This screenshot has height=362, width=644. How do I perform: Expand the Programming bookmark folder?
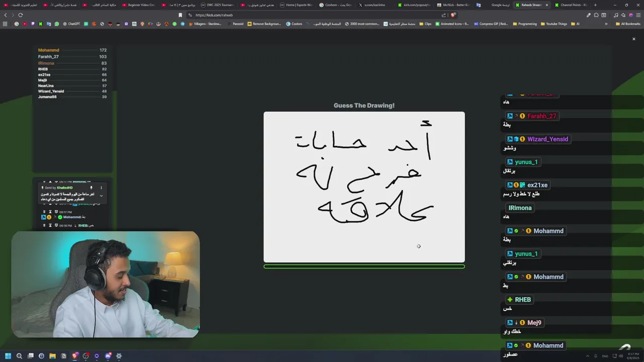pyautogui.click(x=525, y=24)
